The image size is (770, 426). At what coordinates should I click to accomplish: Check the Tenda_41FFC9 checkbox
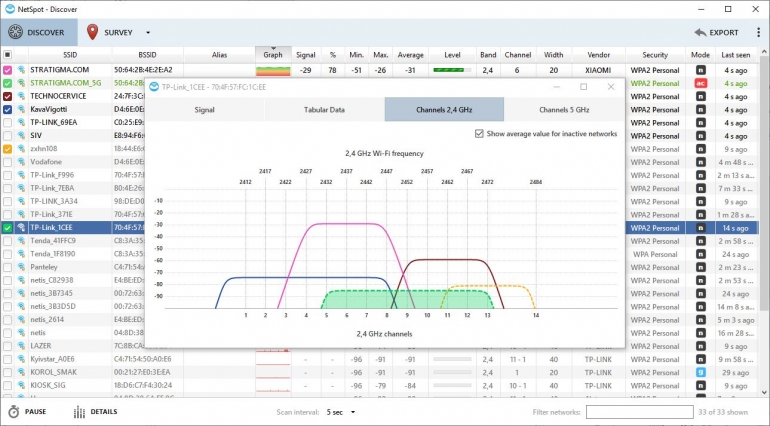[x=7, y=241]
